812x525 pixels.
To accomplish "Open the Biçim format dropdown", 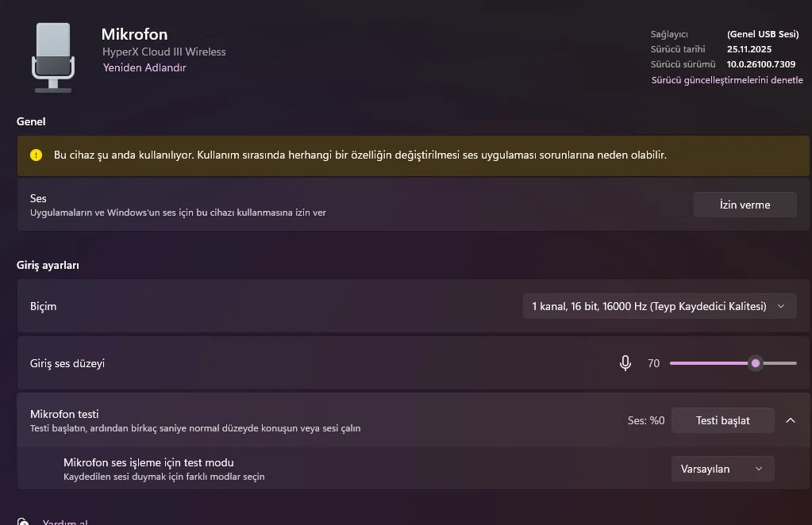I will [x=659, y=306].
